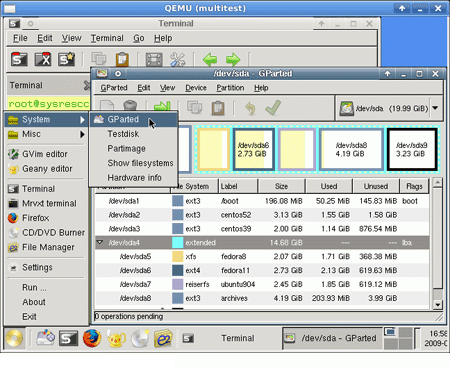Click the fullscreen icon in Terminal toolbar
Viewport: 450px width, 369px height.
click(x=154, y=60)
